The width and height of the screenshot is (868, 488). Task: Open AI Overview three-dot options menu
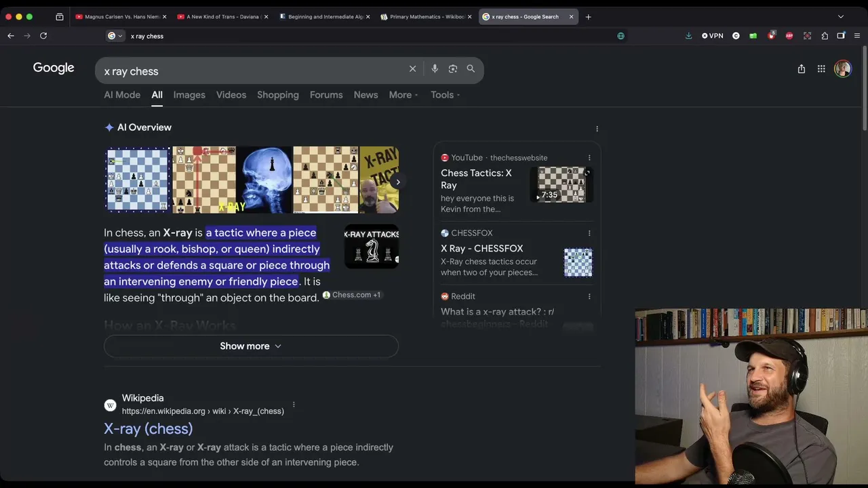click(597, 129)
